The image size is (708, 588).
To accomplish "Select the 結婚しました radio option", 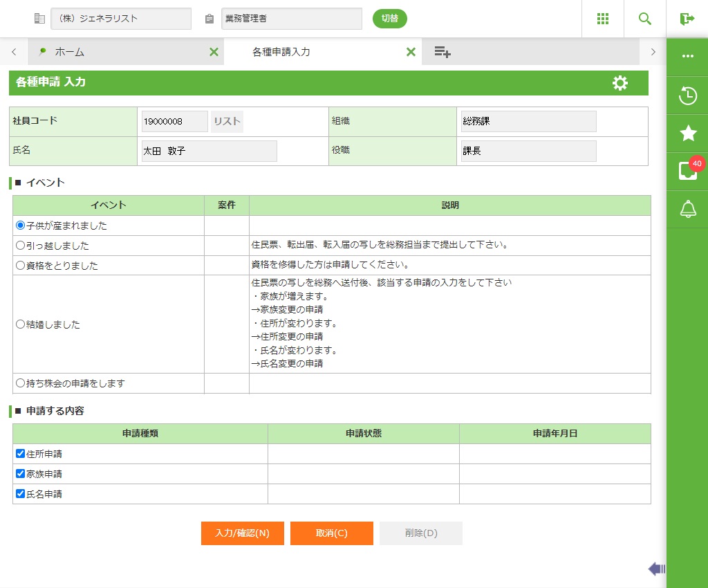I will coord(20,324).
